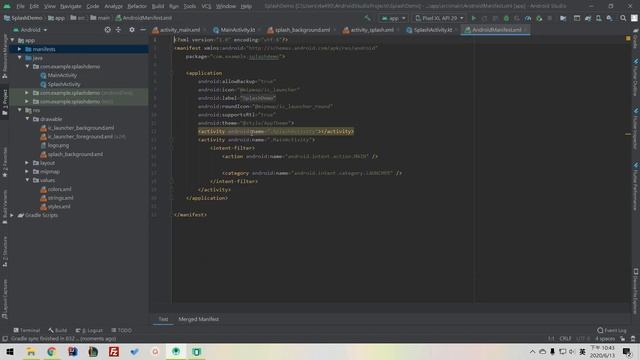
Task: Switch to Merged Manifest tab
Action: 198,319
